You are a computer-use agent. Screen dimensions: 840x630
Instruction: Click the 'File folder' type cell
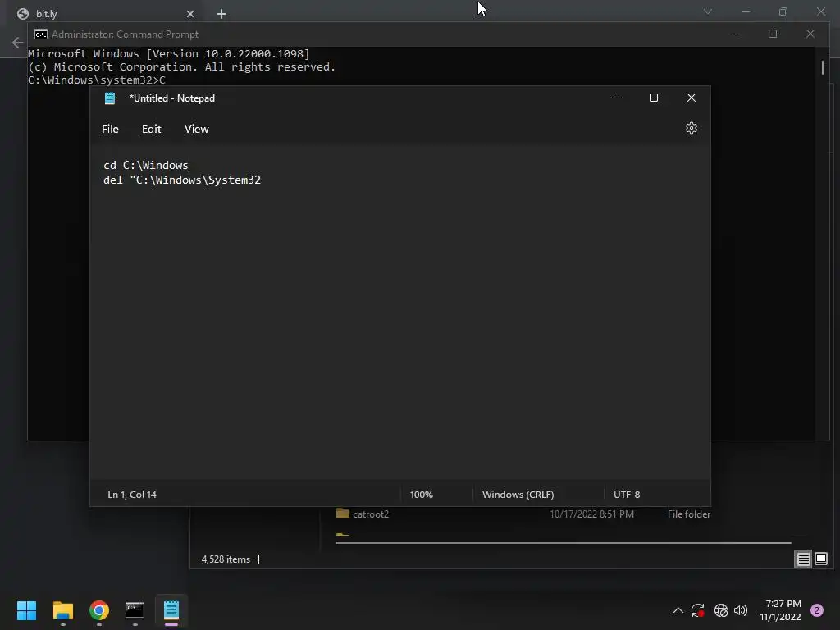689,514
